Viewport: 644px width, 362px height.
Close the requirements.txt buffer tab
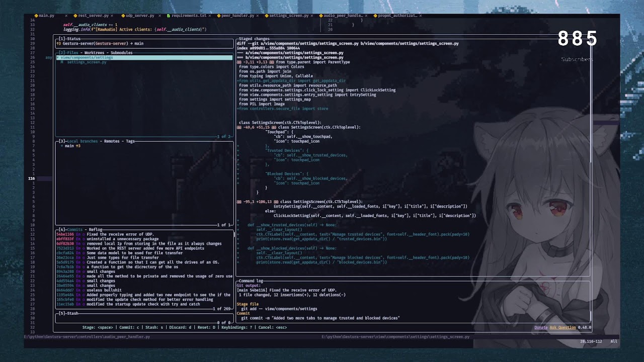click(x=210, y=16)
